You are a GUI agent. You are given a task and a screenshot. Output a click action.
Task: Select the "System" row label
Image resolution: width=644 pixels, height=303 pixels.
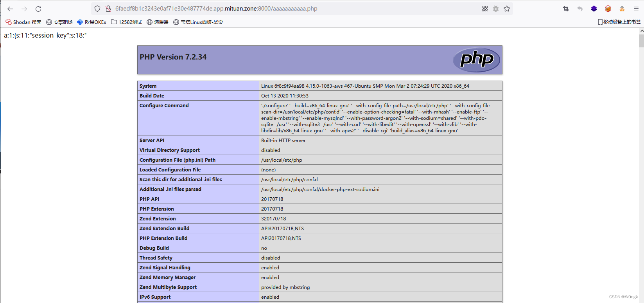[148, 86]
